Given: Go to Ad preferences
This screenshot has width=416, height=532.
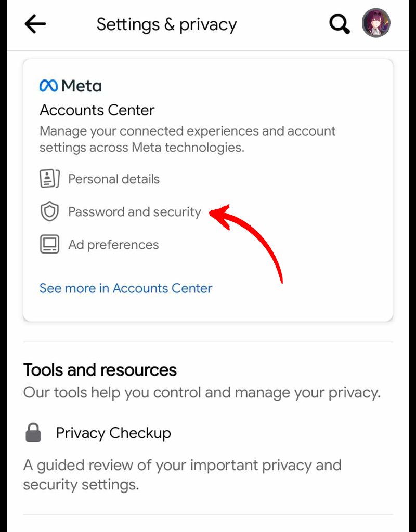Looking at the screenshot, I should (113, 245).
